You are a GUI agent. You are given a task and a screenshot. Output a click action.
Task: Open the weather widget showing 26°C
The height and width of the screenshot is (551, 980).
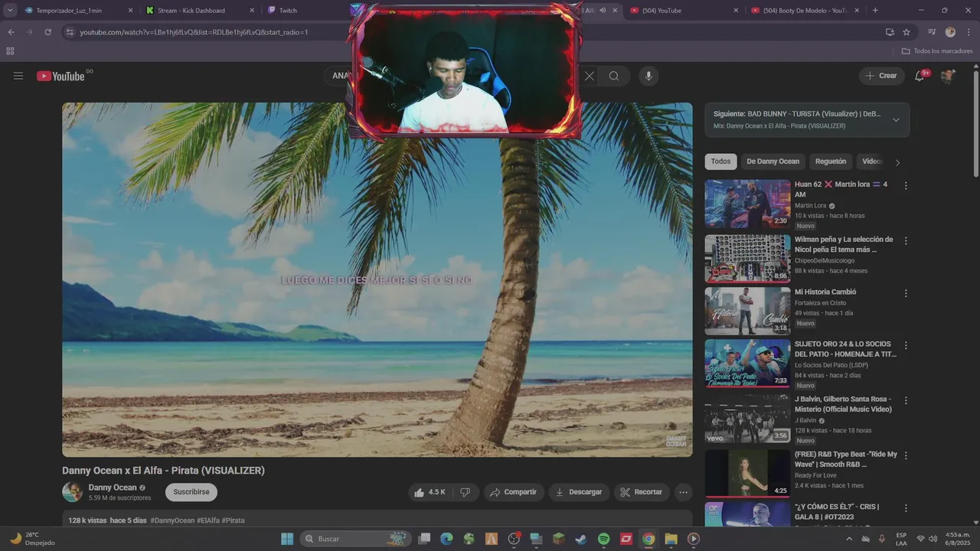coord(31,539)
